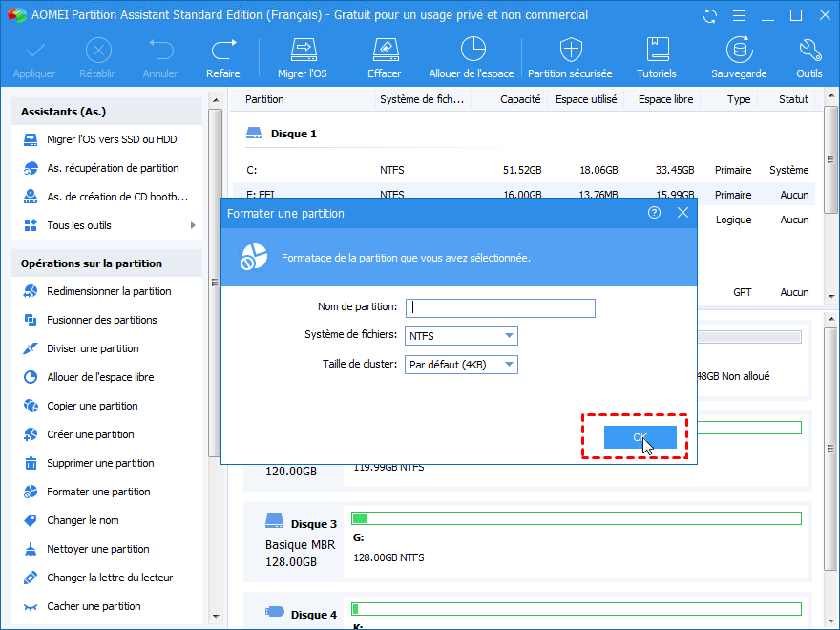
Task: Sort by the Partition column header
Action: point(264,99)
